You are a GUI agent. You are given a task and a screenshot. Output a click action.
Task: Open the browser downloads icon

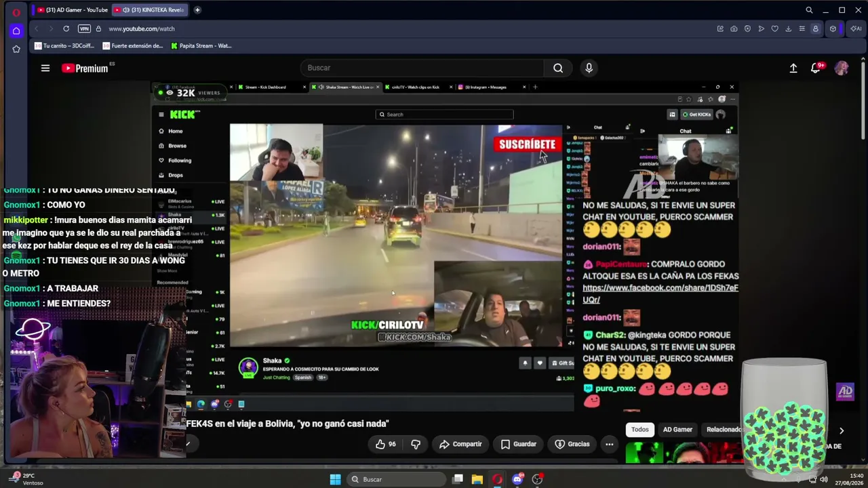point(788,28)
